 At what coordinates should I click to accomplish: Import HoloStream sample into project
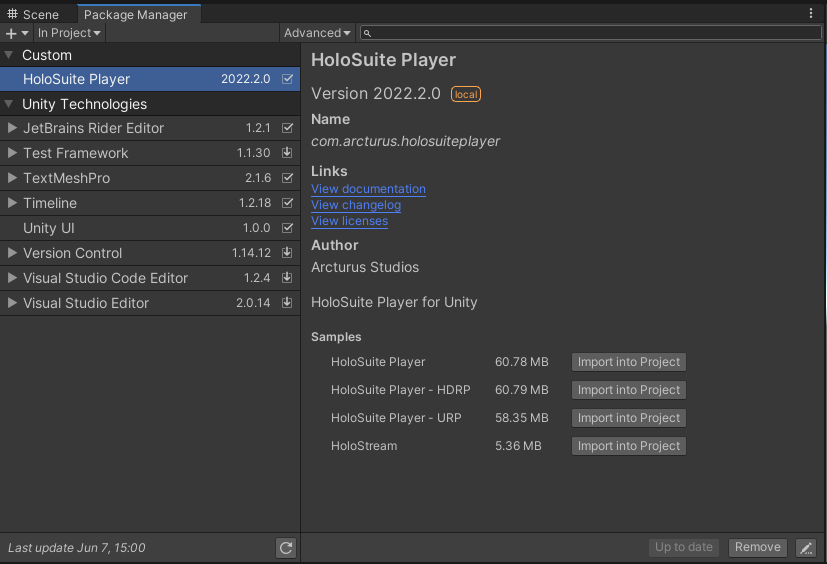(629, 446)
